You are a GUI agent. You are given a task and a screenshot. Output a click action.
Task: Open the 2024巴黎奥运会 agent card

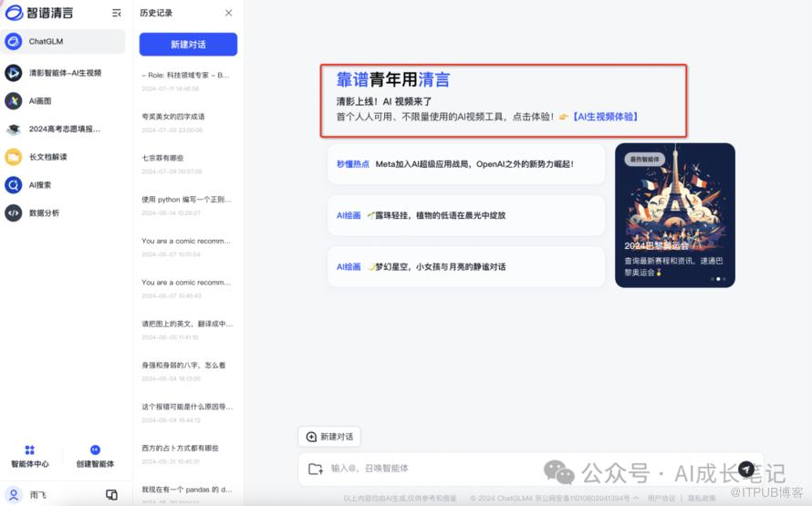(675, 215)
